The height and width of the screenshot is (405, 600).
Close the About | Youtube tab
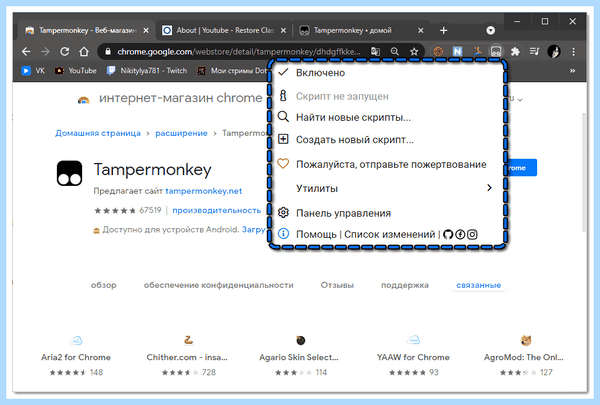click(x=283, y=30)
